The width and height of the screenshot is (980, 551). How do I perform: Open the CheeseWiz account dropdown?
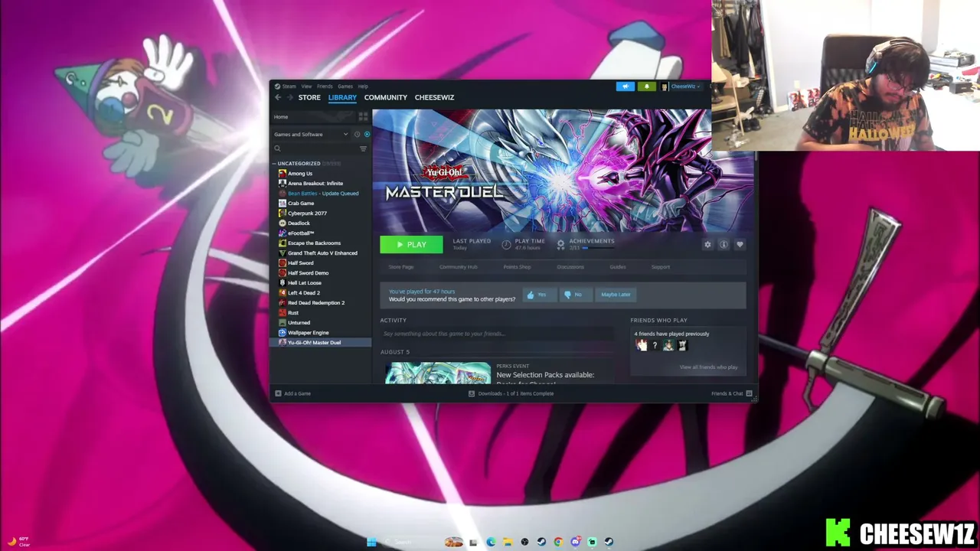tap(681, 86)
